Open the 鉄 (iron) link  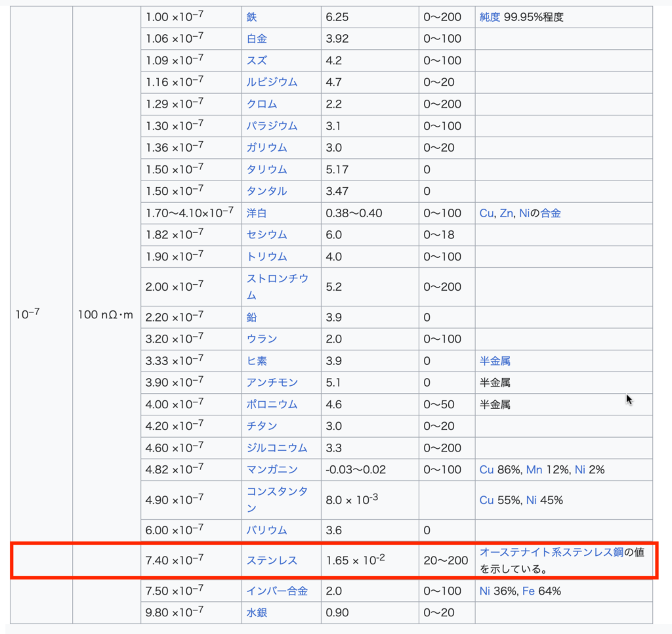pyautogui.click(x=252, y=17)
